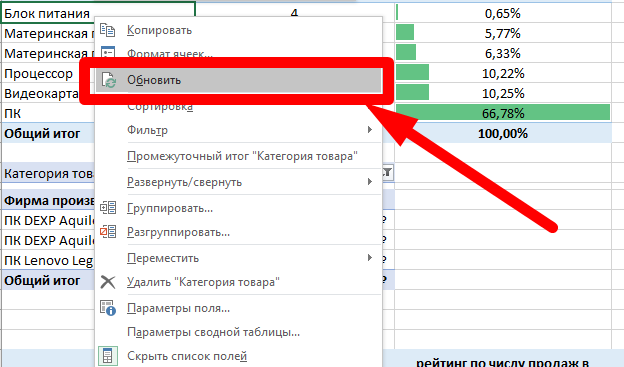The width and height of the screenshot is (624, 367).
Task: Select the first Общий итог cell
Action: tap(48, 133)
